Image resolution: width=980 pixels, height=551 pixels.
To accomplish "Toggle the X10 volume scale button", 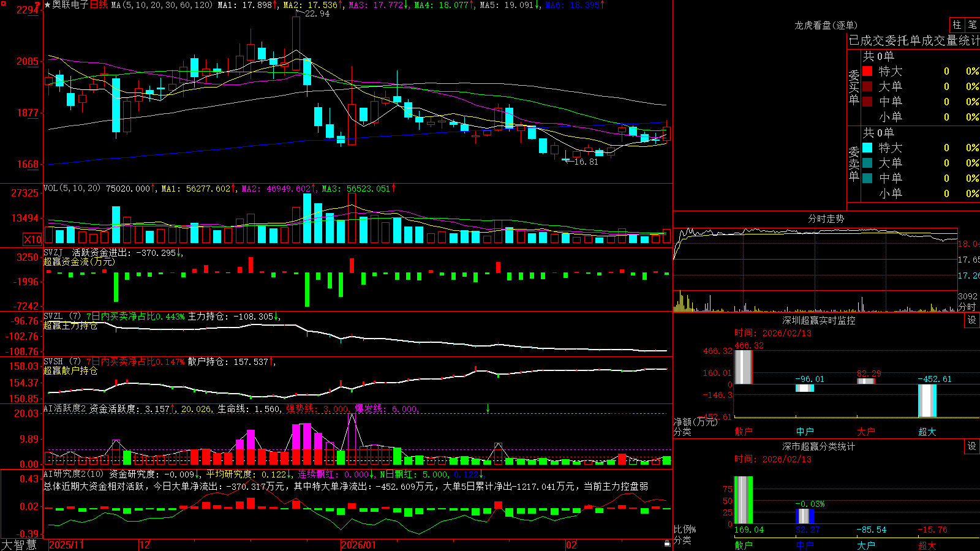I will [x=32, y=239].
